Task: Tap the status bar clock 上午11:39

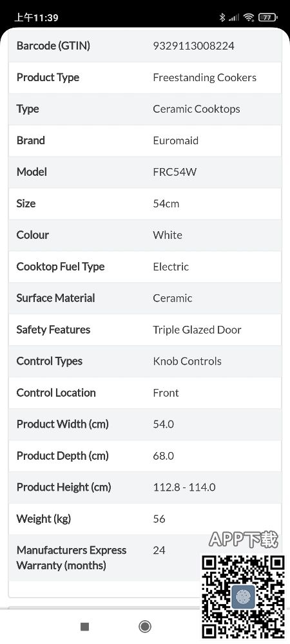Action: 36,17
